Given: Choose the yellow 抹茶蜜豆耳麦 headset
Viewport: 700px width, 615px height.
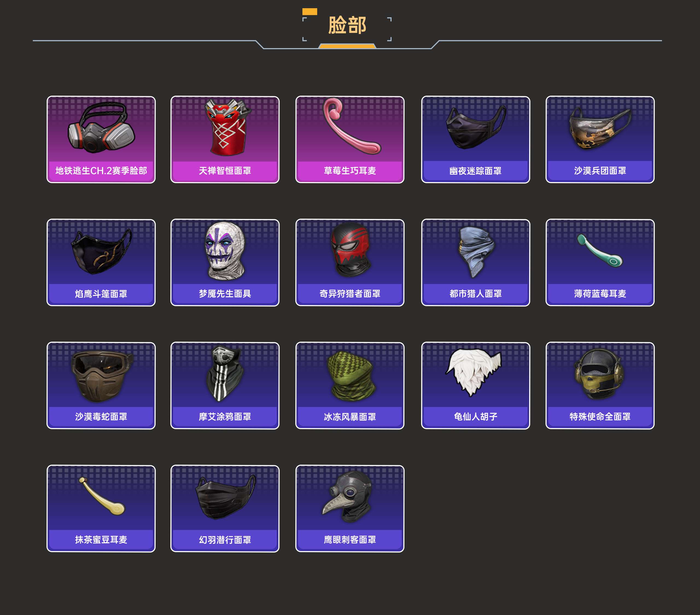Looking at the screenshot, I should tap(101, 508).
